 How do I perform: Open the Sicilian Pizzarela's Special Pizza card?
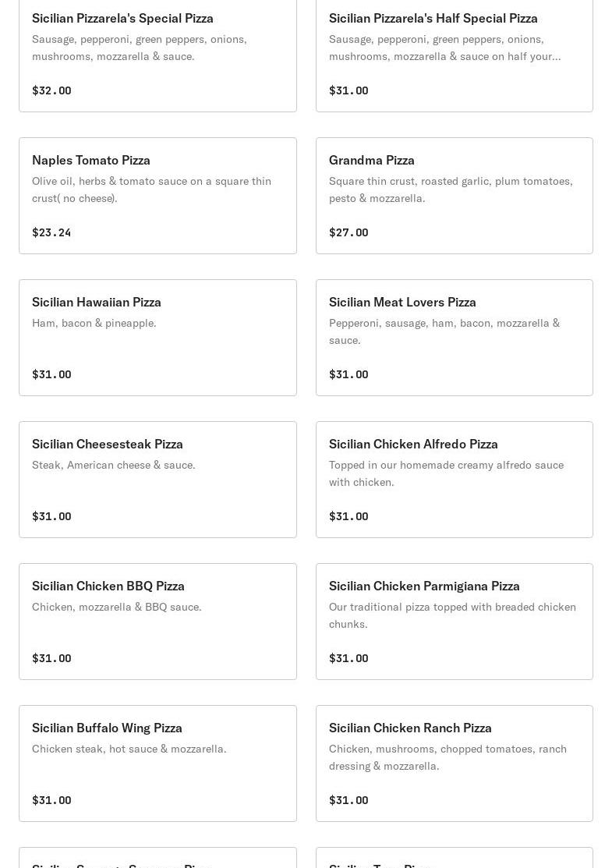pos(157,53)
